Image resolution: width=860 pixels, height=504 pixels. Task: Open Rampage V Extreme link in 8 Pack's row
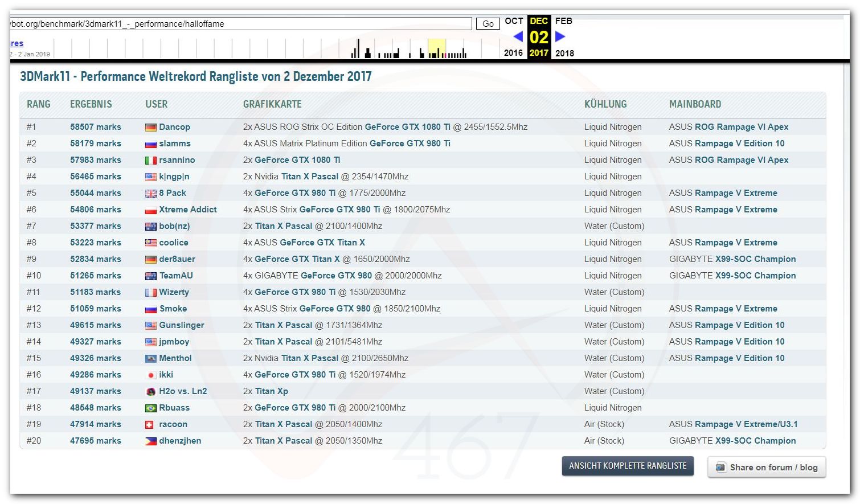[x=736, y=193]
